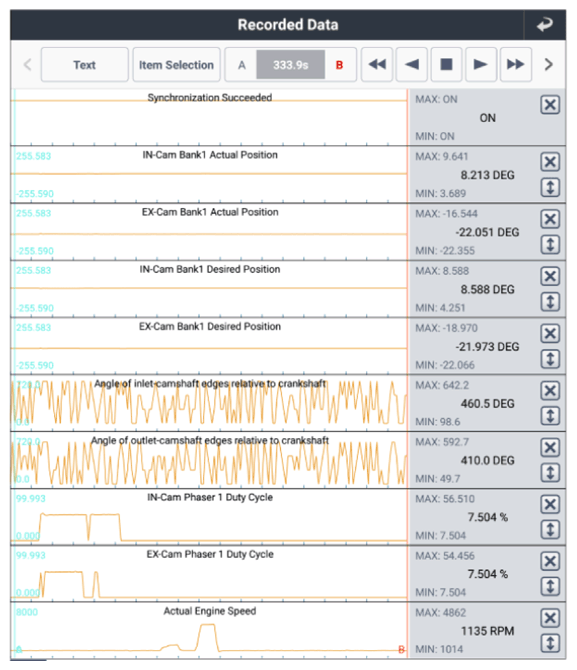Viewport: 577px width, 670px height.
Task: Stop the recorded data playback
Action: point(446,65)
